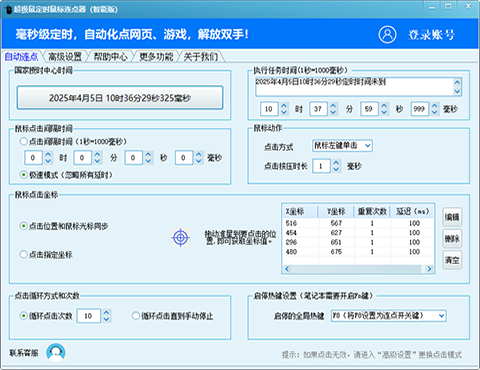The width and height of the screenshot is (480, 370).
Task: Switch to 自动连点 tab
Action: tap(21, 57)
